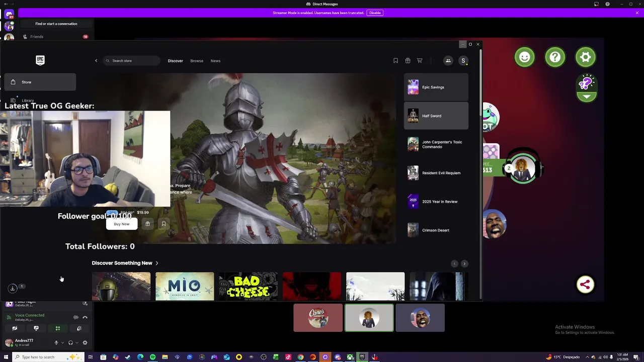Show next Discover Something New games
Viewport: 644px width, 362px height.
(464, 263)
